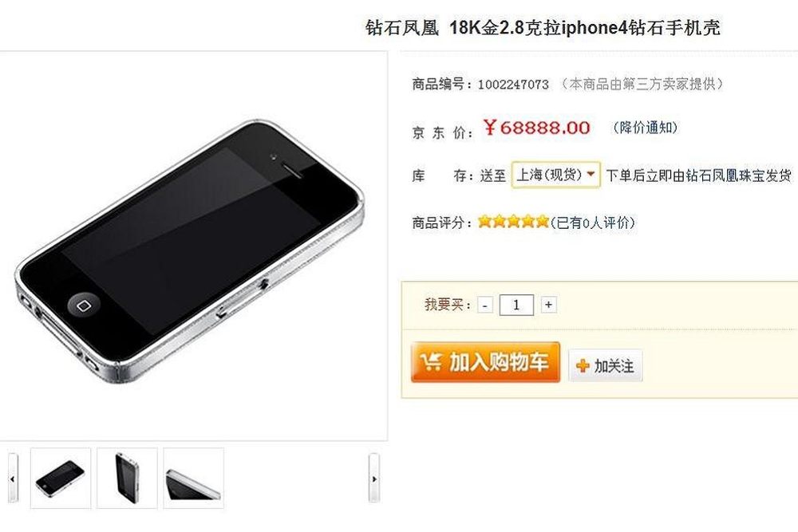Click the 已有0人评价 reviews link

click(593, 223)
